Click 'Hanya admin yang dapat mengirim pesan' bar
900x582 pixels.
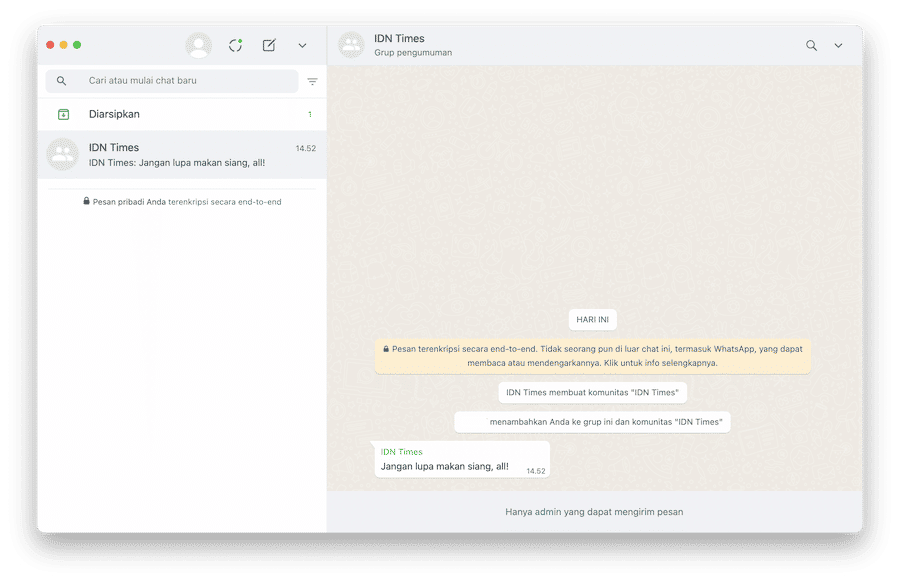(594, 512)
